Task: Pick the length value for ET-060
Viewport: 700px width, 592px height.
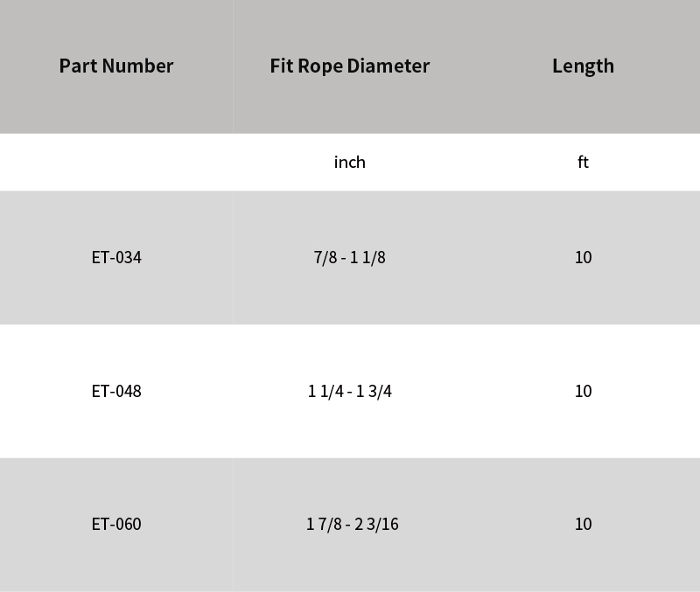Action: (x=583, y=524)
